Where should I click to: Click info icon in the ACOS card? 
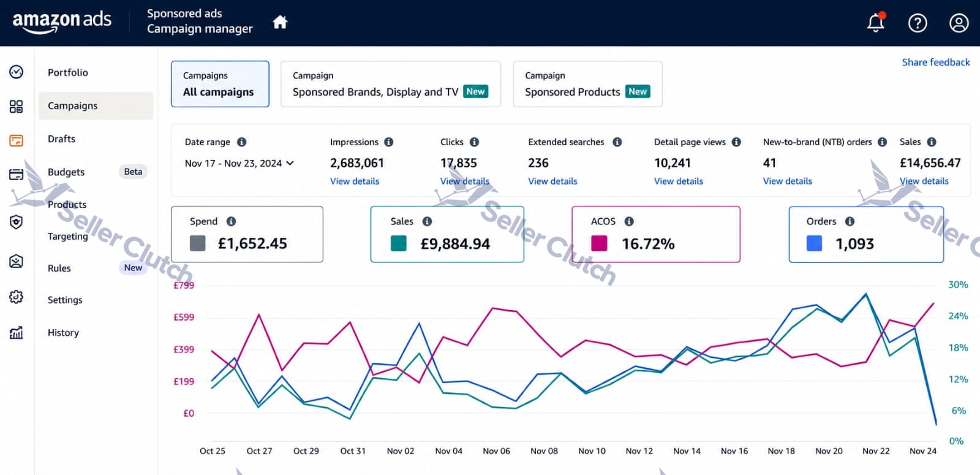click(x=629, y=221)
